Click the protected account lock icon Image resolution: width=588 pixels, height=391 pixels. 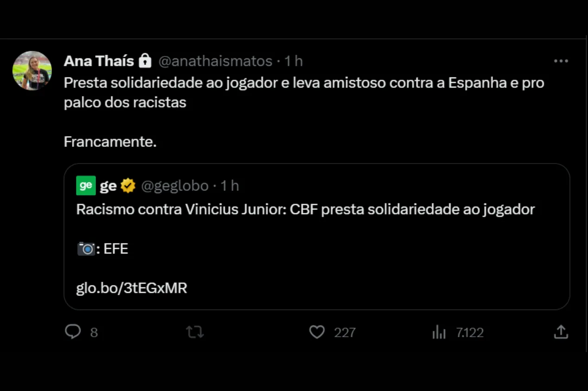point(145,61)
